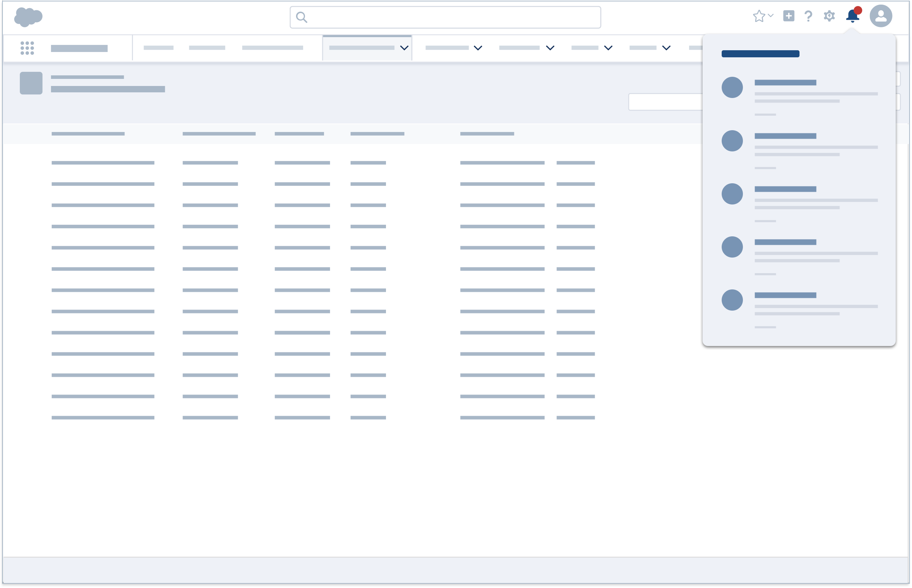Click the search magnifier icon
This screenshot has width=912, height=588.
click(x=302, y=17)
